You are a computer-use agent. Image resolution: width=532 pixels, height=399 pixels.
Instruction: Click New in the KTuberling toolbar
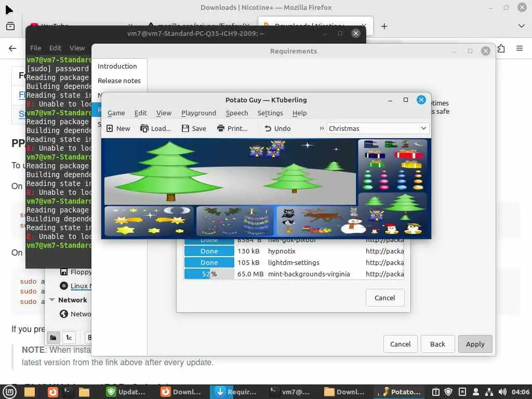coord(118,129)
